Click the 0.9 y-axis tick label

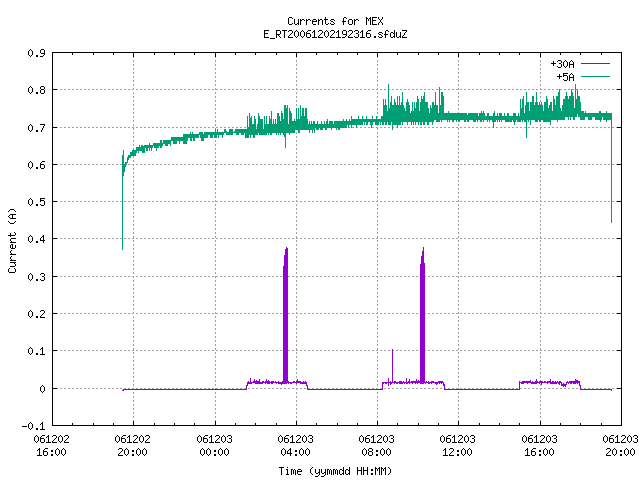[37, 53]
